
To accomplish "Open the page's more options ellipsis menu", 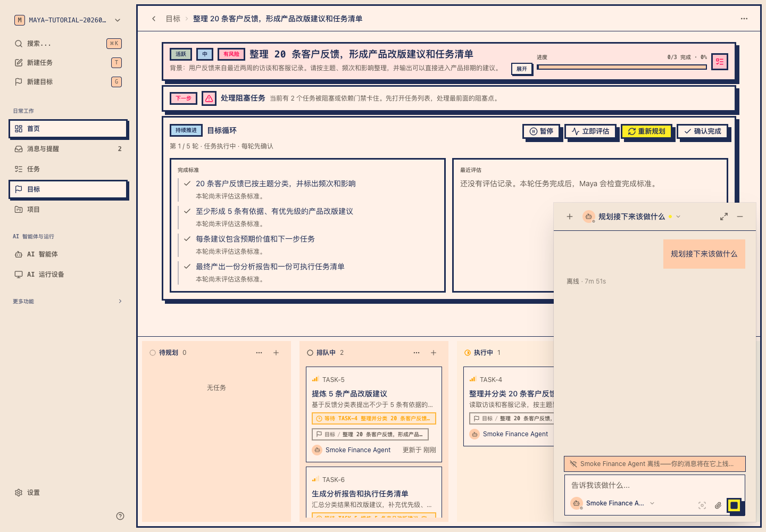I will 744,19.
